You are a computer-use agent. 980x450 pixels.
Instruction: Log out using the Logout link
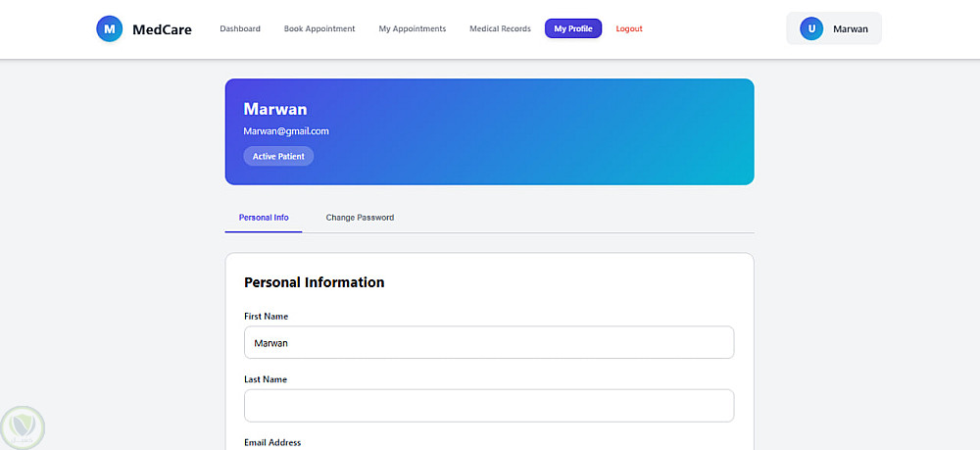[x=629, y=28]
